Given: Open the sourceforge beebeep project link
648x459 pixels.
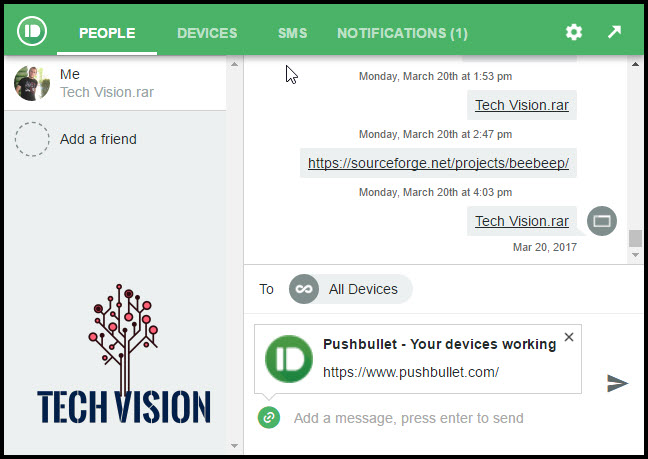Looking at the screenshot, I should click(438, 163).
